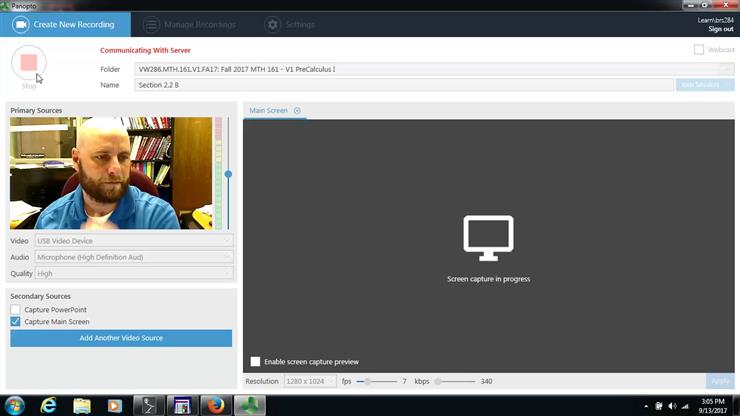
Task: Open the Settings tab
Action: coord(289,24)
